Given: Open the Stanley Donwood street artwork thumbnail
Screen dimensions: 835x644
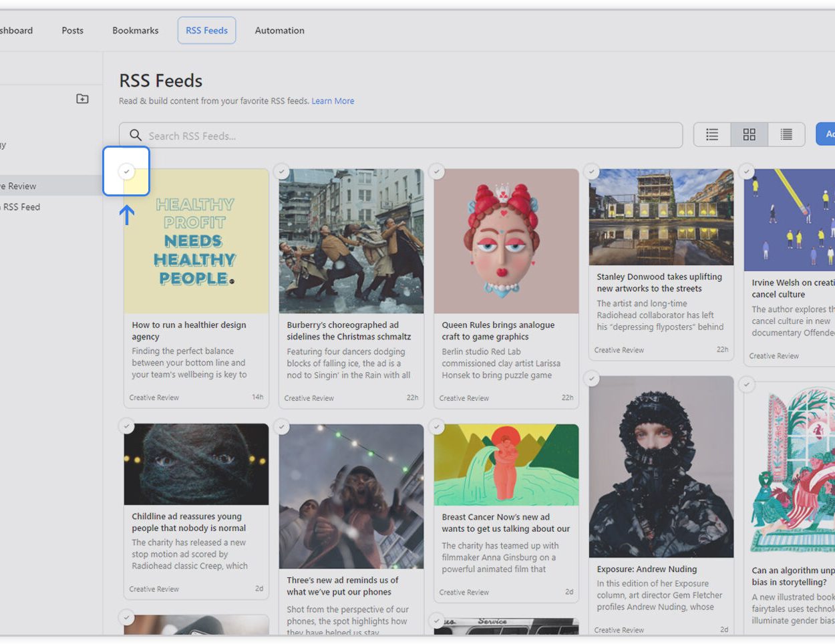Looking at the screenshot, I should click(x=661, y=217).
